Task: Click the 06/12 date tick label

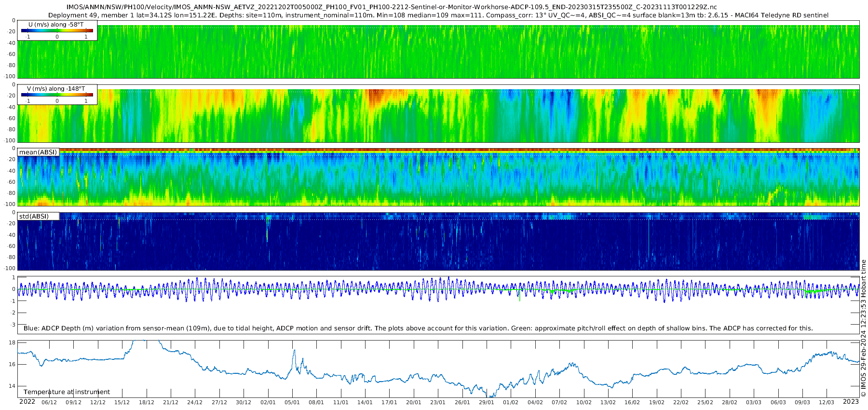Action: 49,402
